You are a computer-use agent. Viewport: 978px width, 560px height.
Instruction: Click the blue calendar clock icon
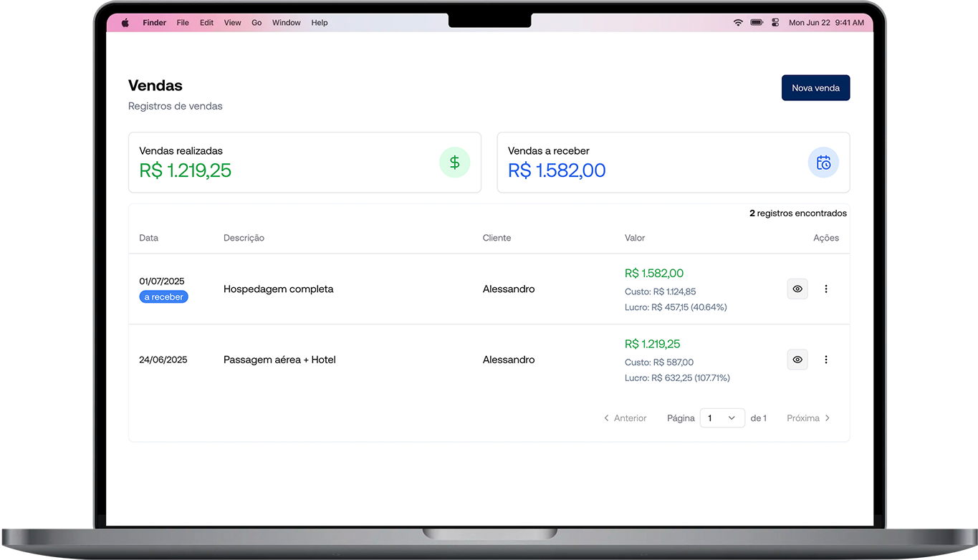point(823,163)
